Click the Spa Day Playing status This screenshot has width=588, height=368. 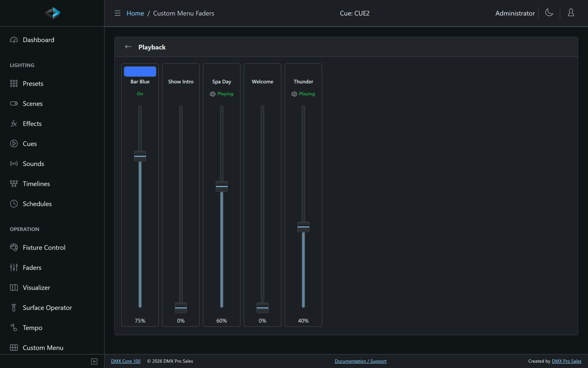pos(225,94)
